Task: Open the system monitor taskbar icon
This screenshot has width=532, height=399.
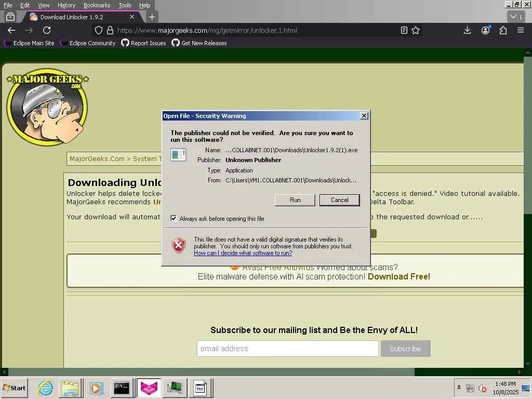Action: (175, 388)
